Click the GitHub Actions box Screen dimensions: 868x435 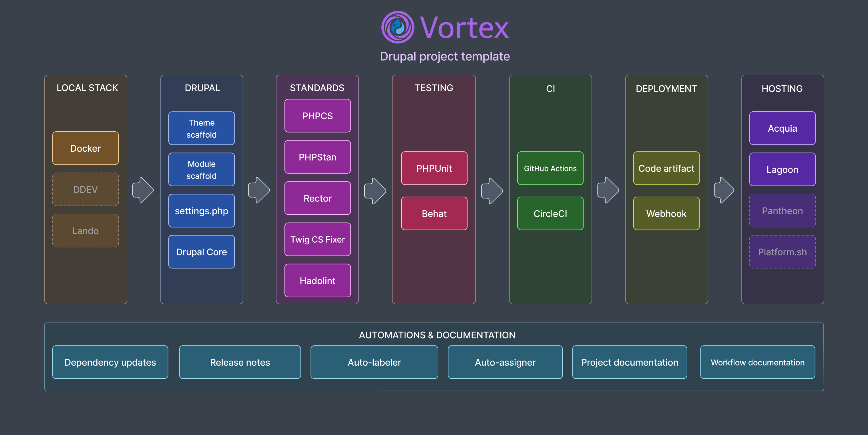pos(550,168)
